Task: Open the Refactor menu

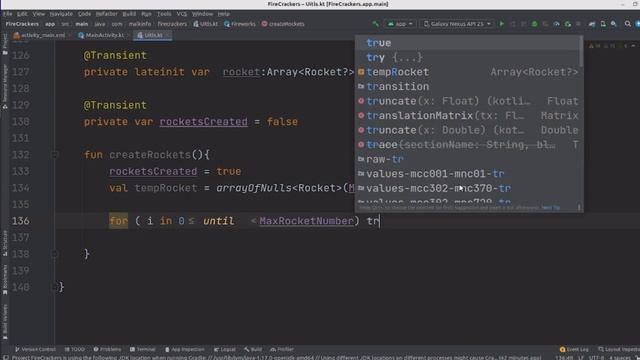Action: [107, 14]
